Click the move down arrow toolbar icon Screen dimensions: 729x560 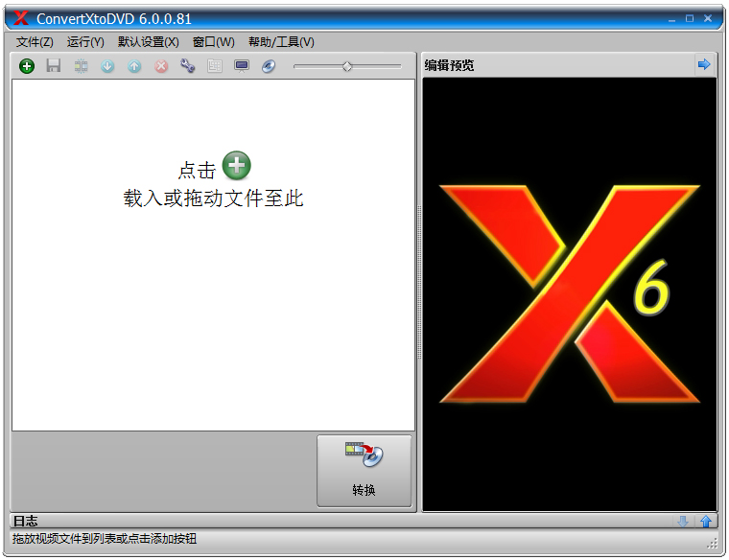[107, 66]
